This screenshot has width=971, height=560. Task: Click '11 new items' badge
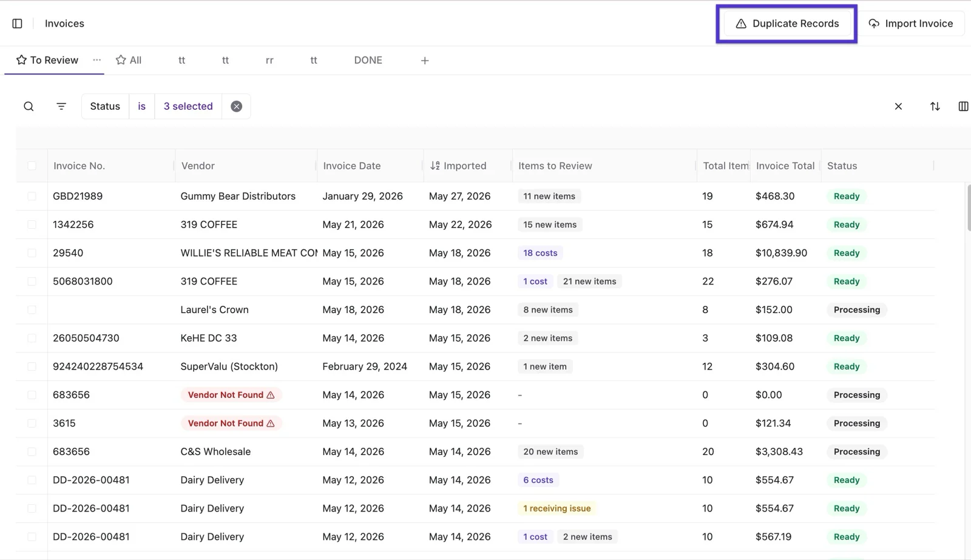point(549,197)
